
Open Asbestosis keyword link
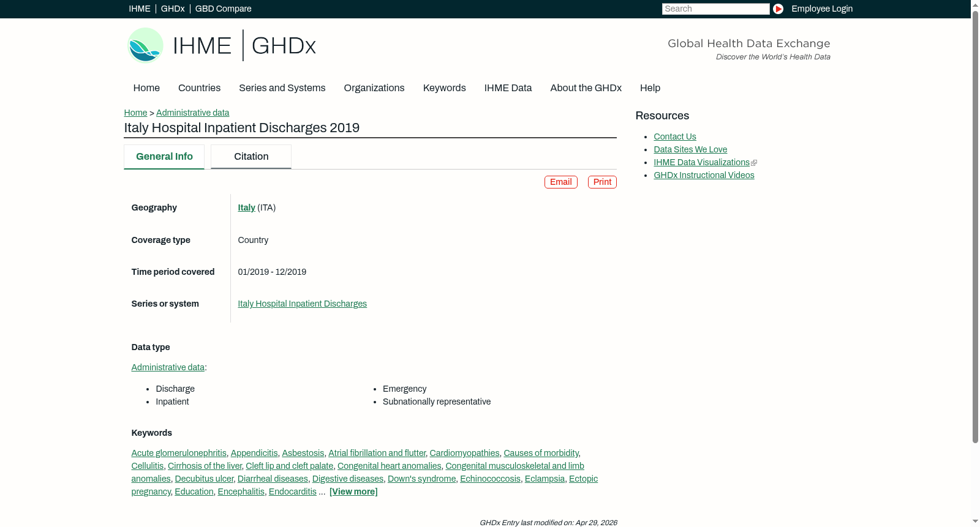[303, 453]
